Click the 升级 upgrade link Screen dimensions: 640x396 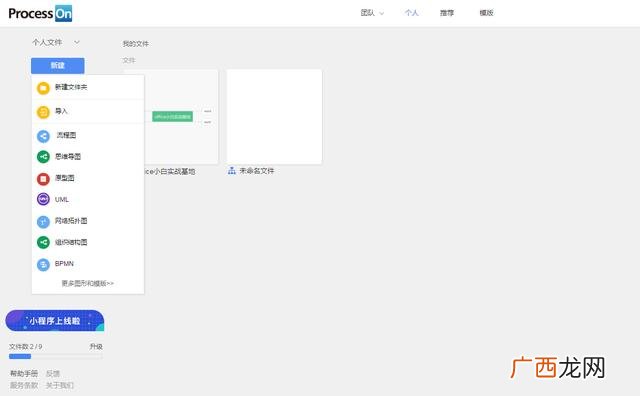click(96, 347)
